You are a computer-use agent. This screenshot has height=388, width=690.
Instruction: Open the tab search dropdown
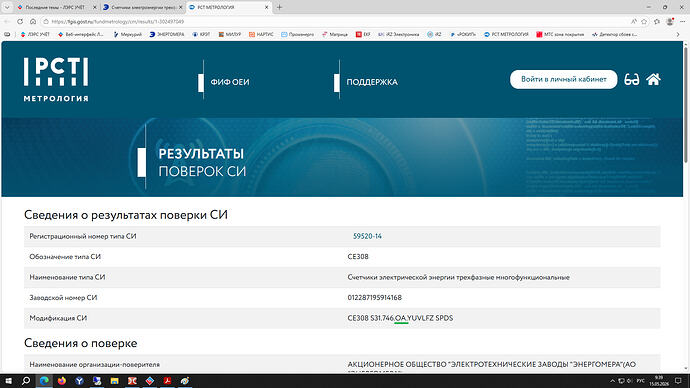click(7, 7)
